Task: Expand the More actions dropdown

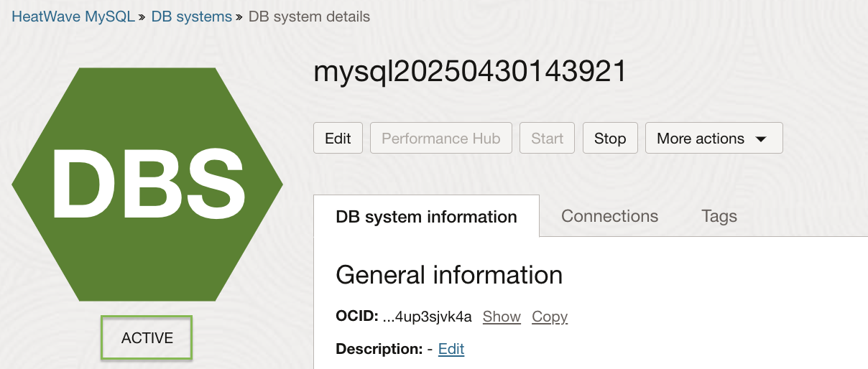Action: coord(714,138)
